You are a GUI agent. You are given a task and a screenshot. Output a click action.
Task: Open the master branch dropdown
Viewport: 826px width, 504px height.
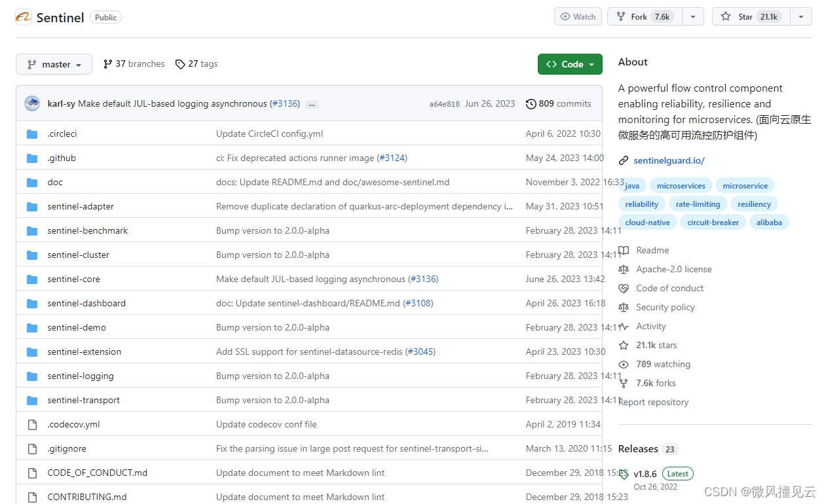tap(54, 64)
